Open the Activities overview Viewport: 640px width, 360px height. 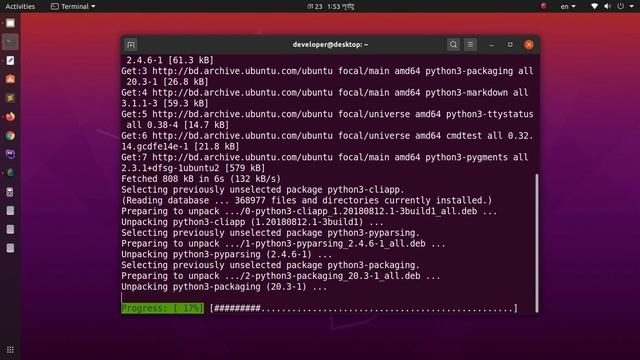coord(20,6)
